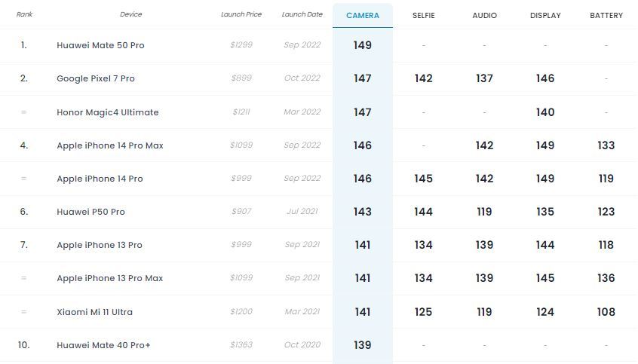638x364 pixels.
Task: Open the Apple iPhone 14 Pro entry
Action: 100,179
